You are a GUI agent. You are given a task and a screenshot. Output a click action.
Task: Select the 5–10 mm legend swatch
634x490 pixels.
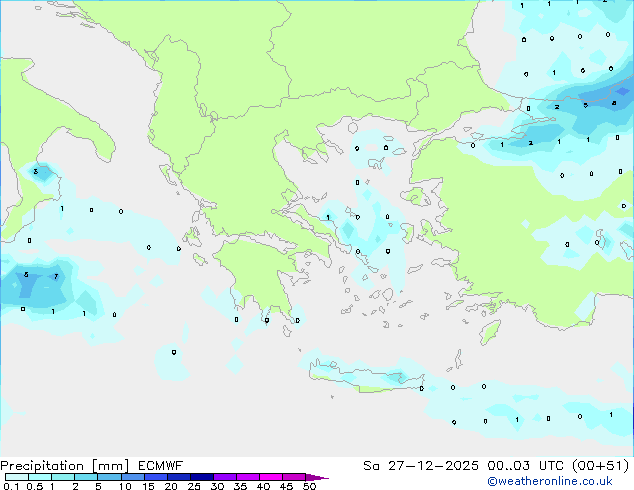pyautogui.click(x=109, y=477)
